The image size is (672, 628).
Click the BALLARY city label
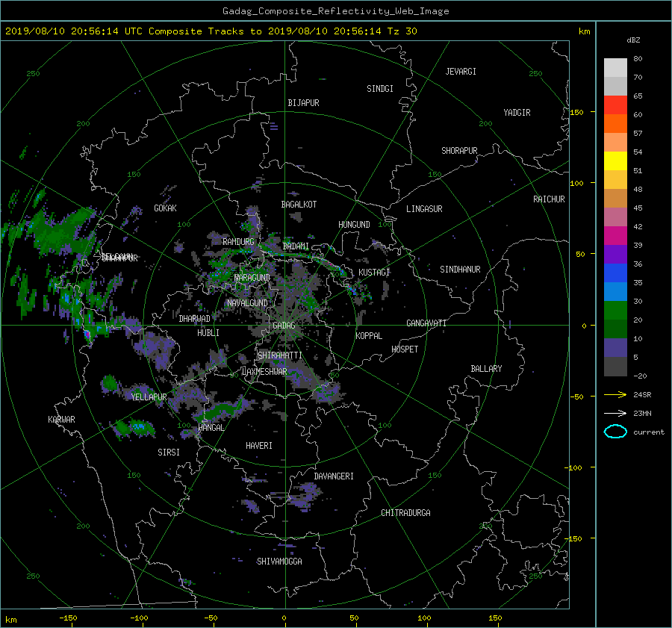pos(486,369)
